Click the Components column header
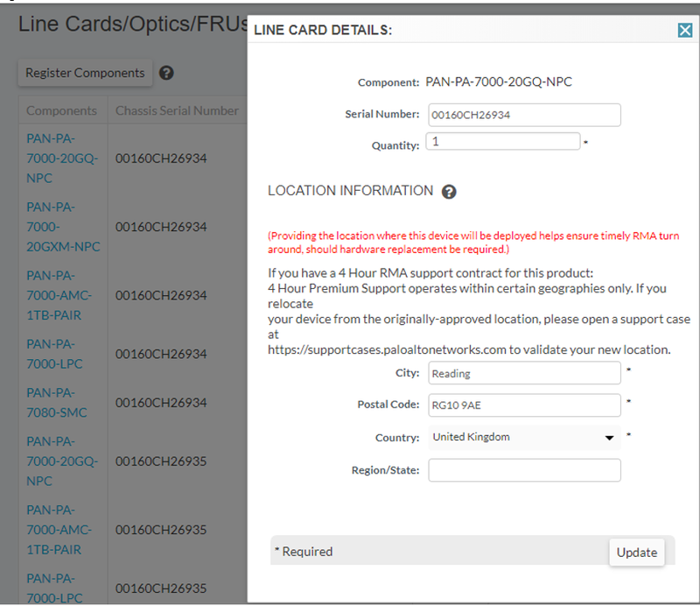700x606 pixels. click(x=61, y=111)
